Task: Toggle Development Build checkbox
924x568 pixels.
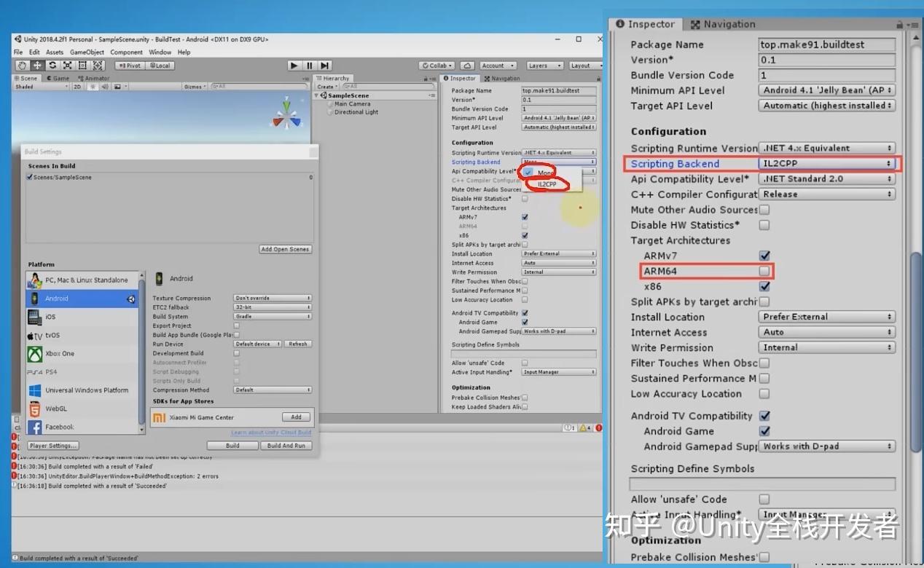Action: pyautogui.click(x=236, y=353)
